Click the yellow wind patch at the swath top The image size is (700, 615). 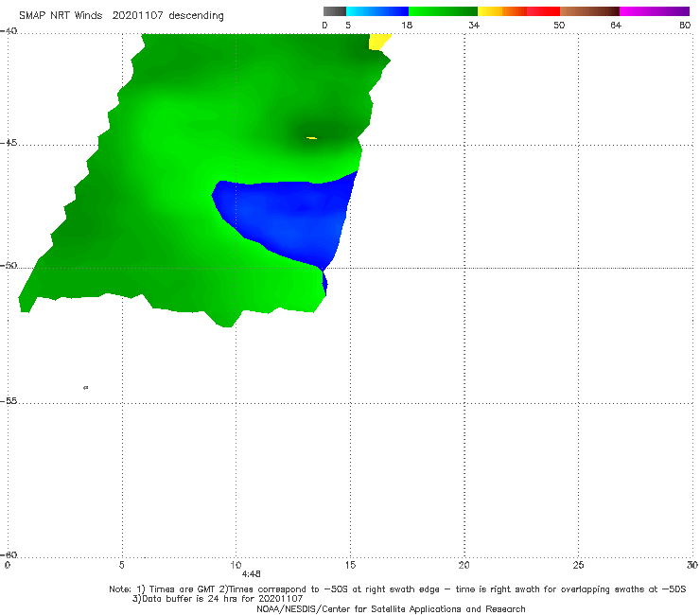coord(379,42)
